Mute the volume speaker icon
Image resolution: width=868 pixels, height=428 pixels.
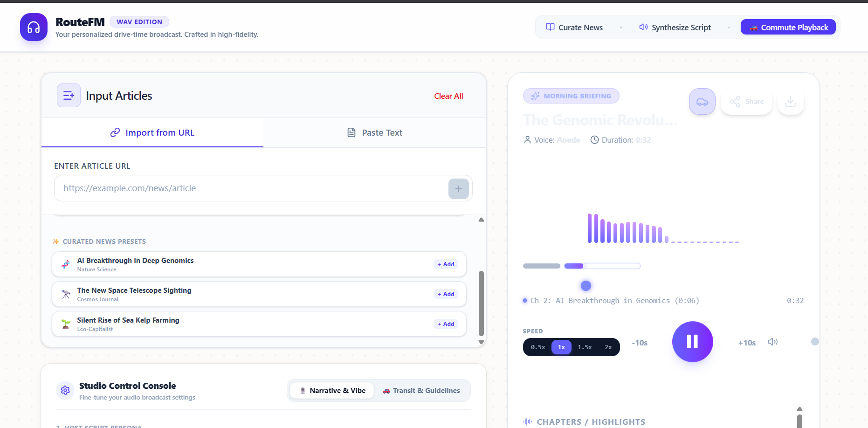coord(773,342)
